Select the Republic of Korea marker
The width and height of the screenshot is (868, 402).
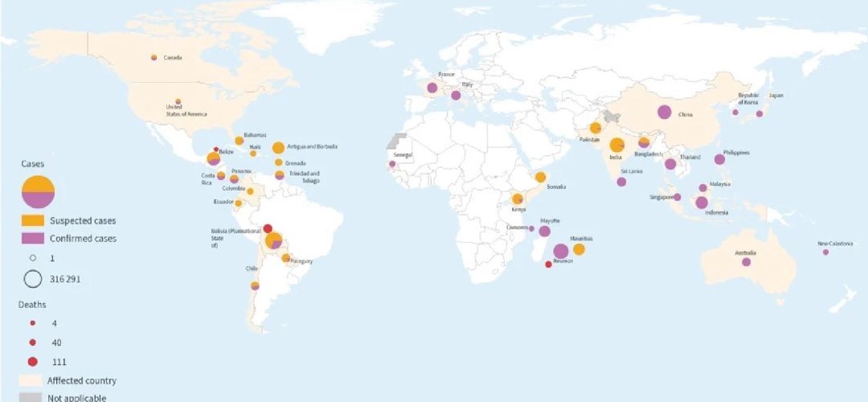[735, 112]
